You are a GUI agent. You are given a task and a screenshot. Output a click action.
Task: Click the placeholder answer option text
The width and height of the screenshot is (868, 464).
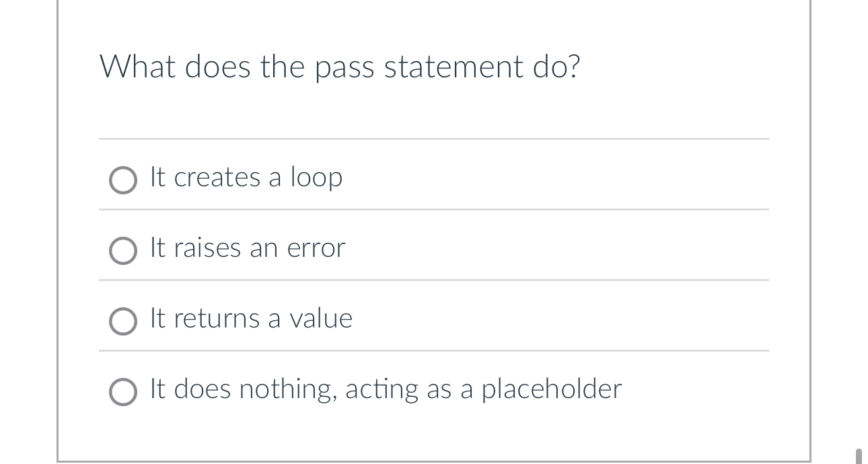pos(386,389)
